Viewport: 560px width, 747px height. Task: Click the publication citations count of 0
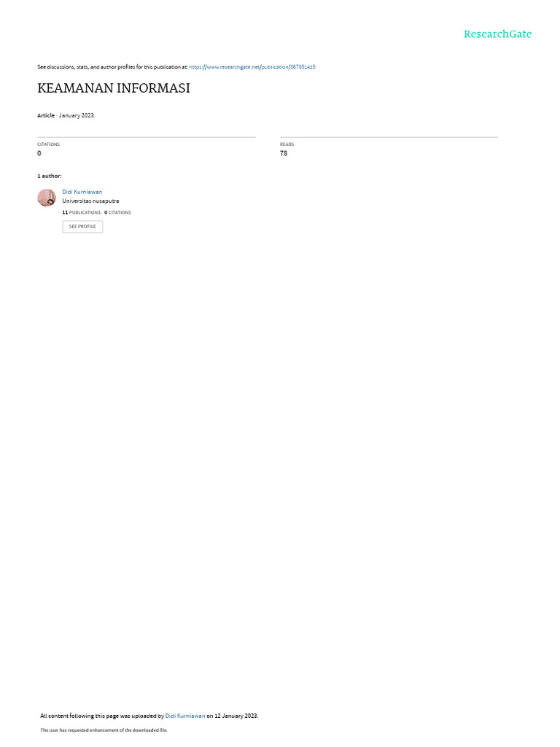coord(39,153)
